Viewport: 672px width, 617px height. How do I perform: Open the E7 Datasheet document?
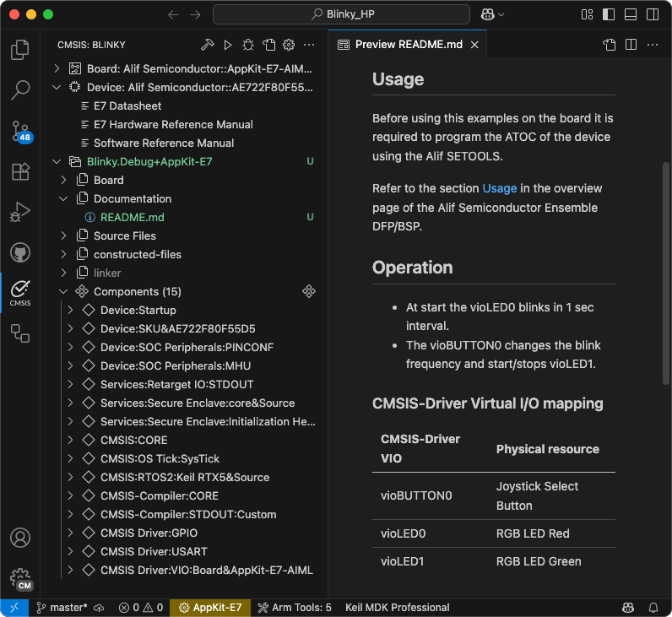click(x=127, y=106)
